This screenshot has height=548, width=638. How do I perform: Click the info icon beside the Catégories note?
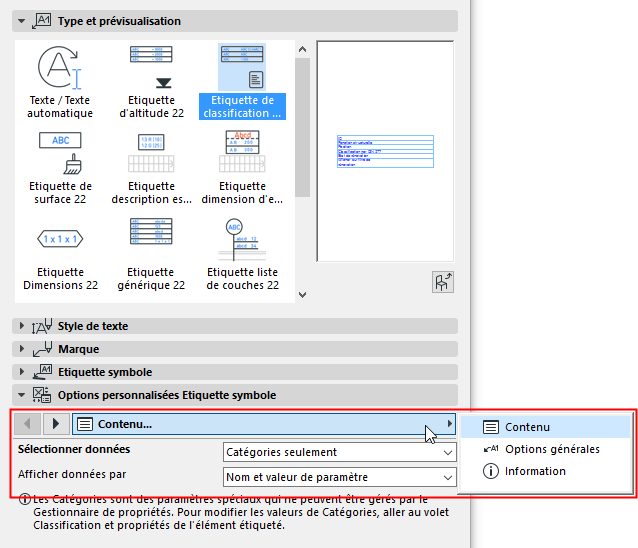pos(25,499)
